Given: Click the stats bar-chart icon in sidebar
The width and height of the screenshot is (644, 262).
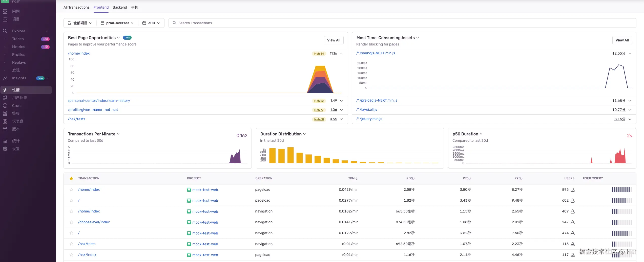Looking at the screenshot, I should pyautogui.click(x=5, y=141).
